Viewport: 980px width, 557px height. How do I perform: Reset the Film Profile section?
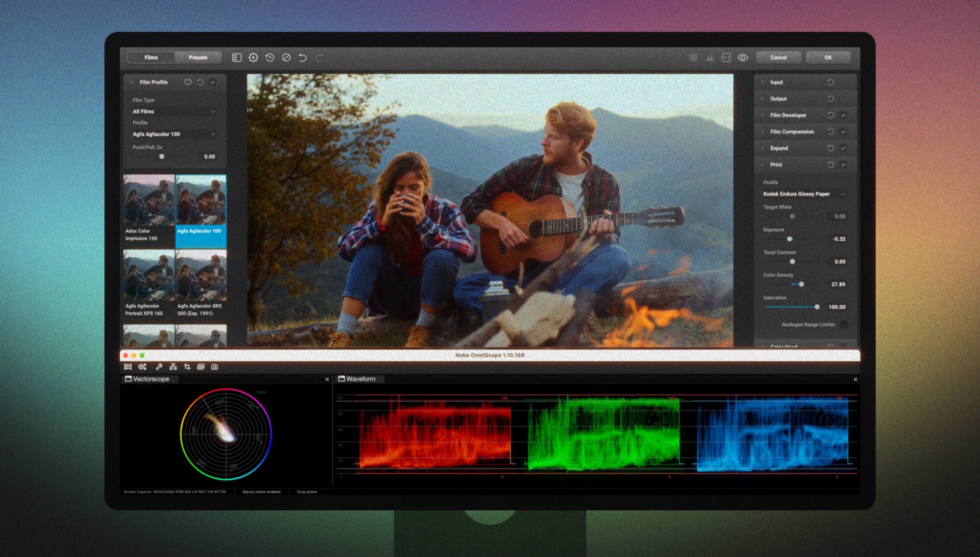click(200, 82)
